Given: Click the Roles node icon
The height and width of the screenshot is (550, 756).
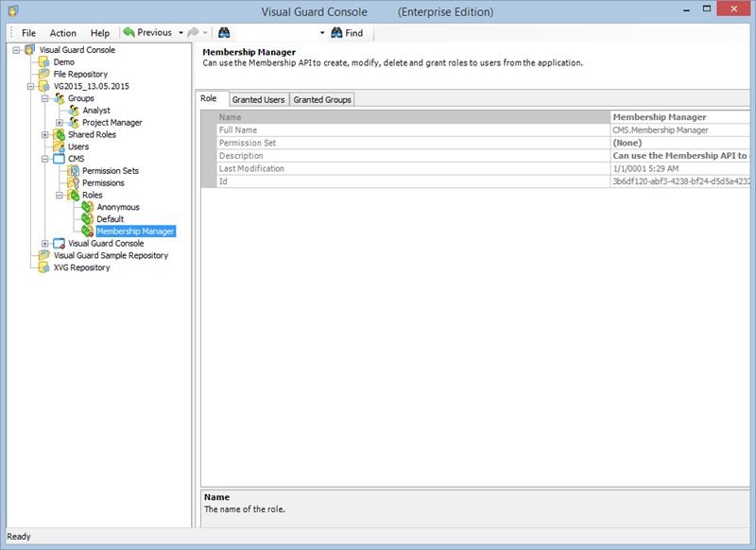Looking at the screenshot, I should point(74,195).
